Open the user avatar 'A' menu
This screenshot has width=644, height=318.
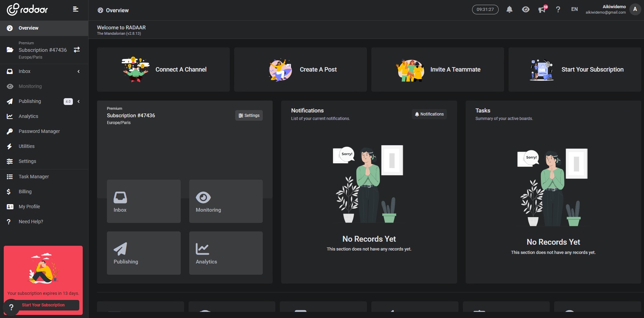point(635,10)
